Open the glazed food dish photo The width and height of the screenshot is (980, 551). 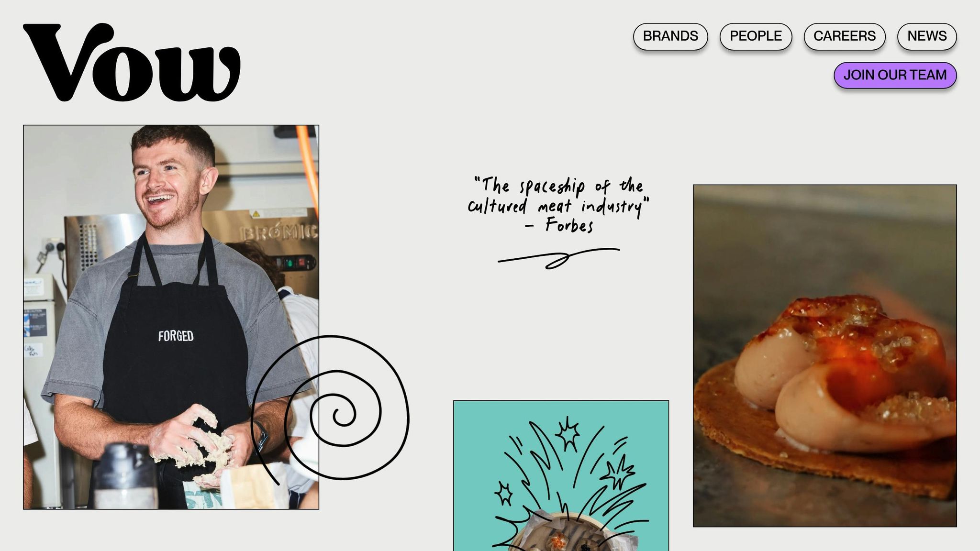(x=824, y=356)
